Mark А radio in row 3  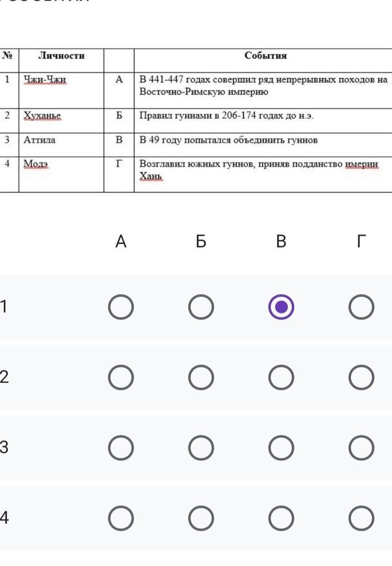[121, 448]
